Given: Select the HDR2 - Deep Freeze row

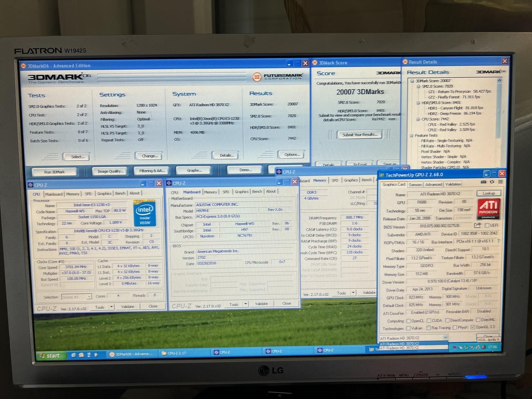Looking at the screenshot, I should coord(454,114).
